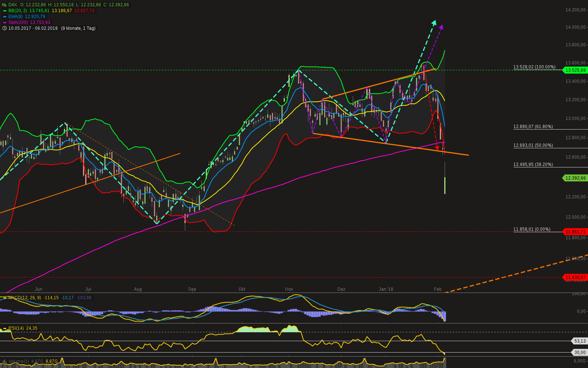Click the RSI value 24,35
This screenshot has height=368, width=588.
pyautogui.click(x=32, y=328)
